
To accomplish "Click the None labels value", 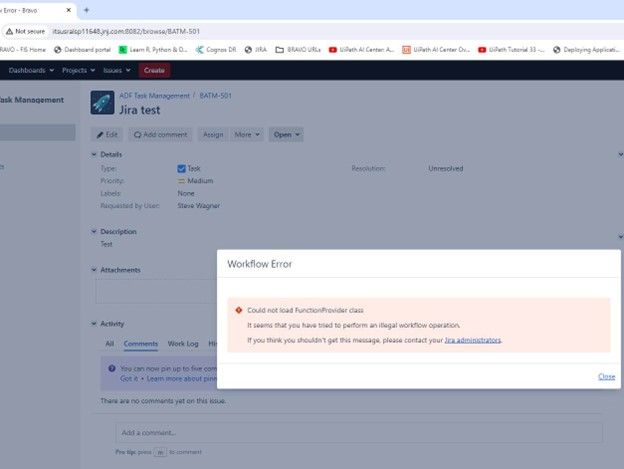I will point(186,193).
